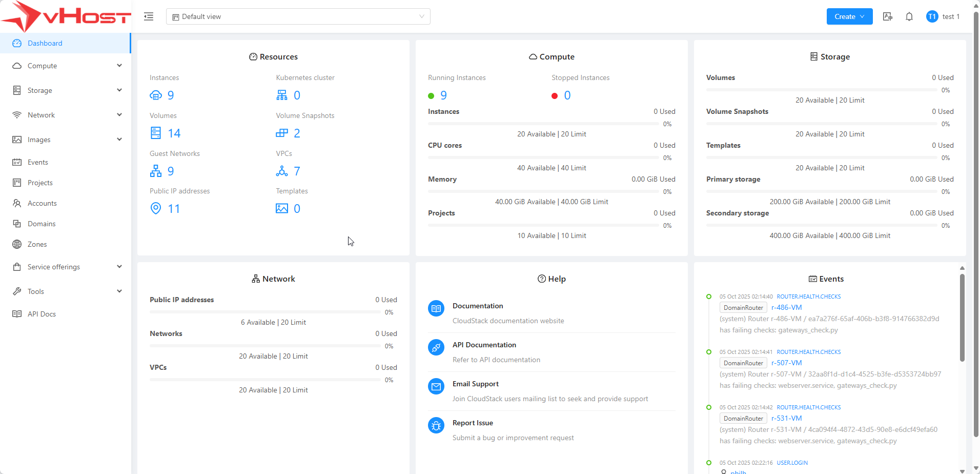
Task: Open Events in the sidebar
Action: [38, 162]
